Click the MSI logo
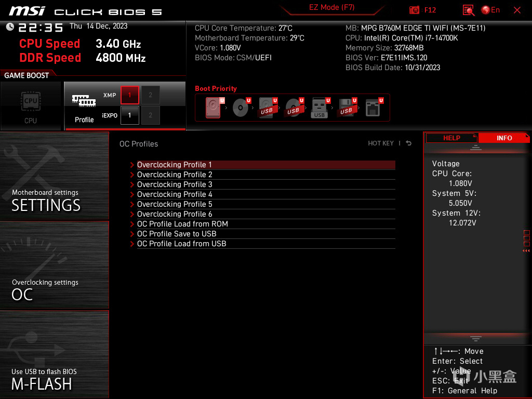Image resolution: width=532 pixels, height=399 pixels. click(27, 11)
